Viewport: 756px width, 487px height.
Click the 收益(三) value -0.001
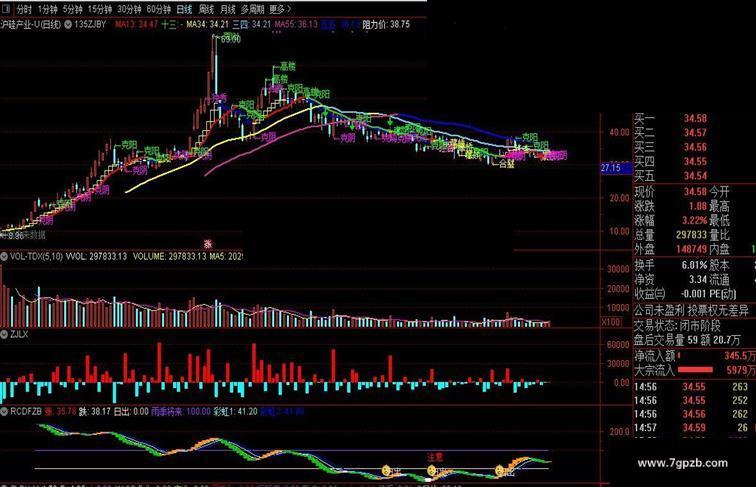[x=693, y=294]
